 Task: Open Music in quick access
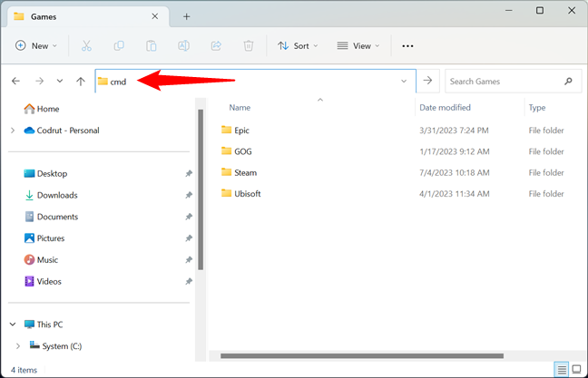[x=41, y=259]
